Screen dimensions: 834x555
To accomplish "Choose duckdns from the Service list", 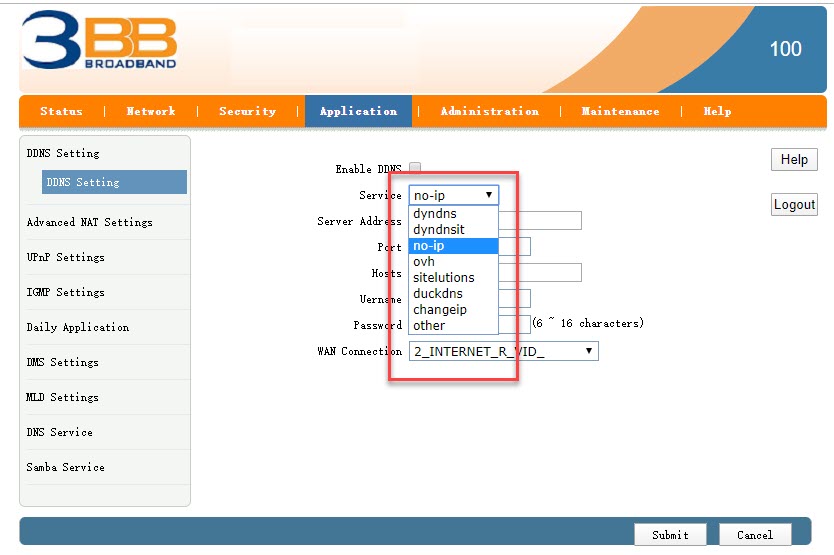I will [x=453, y=293].
